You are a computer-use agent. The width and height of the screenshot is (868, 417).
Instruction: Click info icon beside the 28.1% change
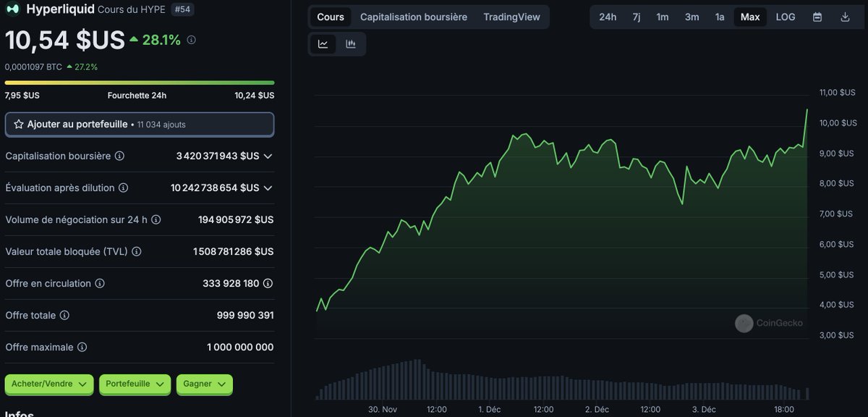coord(190,41)
